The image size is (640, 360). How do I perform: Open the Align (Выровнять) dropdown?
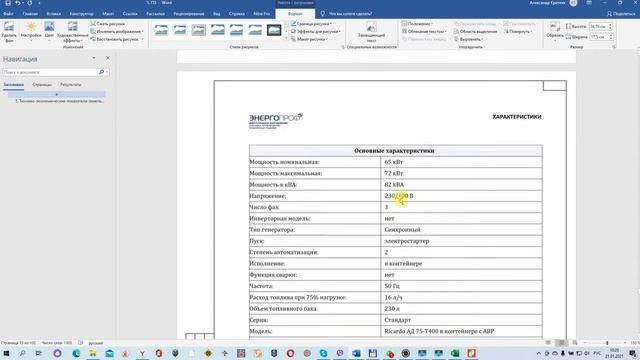pos(469,39)
